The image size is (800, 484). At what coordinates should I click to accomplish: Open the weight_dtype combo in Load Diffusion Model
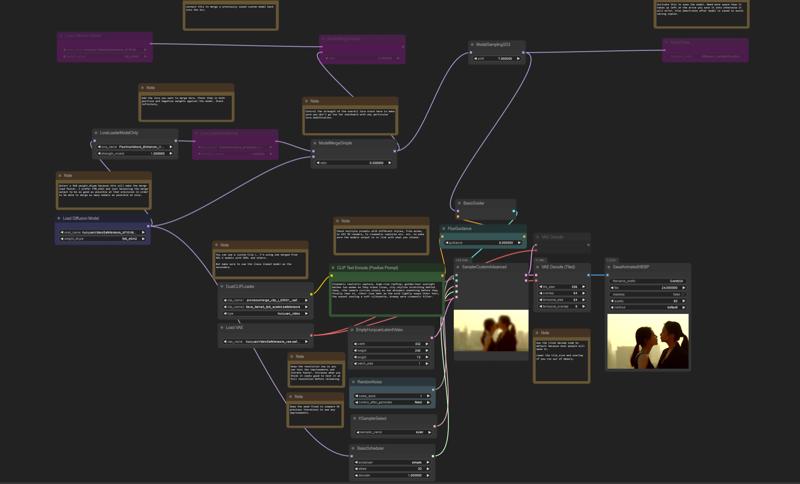point(103,239)
